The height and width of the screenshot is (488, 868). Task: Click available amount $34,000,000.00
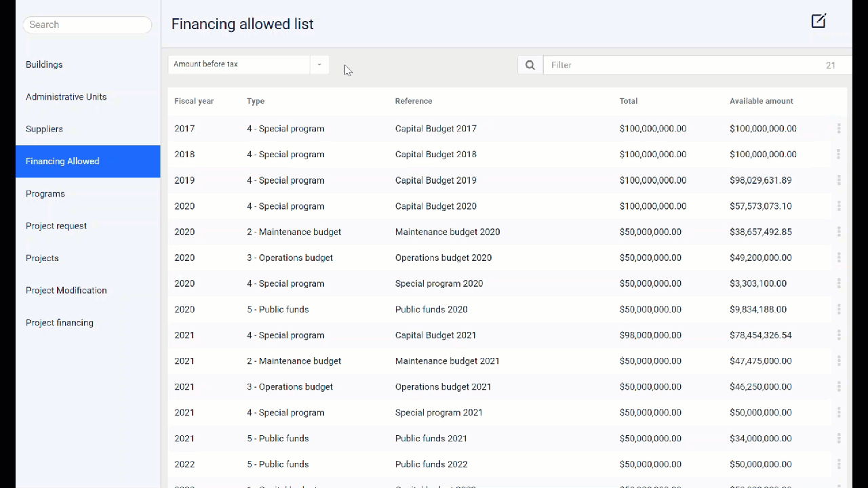pyautogui.click(x=761, y=438)
